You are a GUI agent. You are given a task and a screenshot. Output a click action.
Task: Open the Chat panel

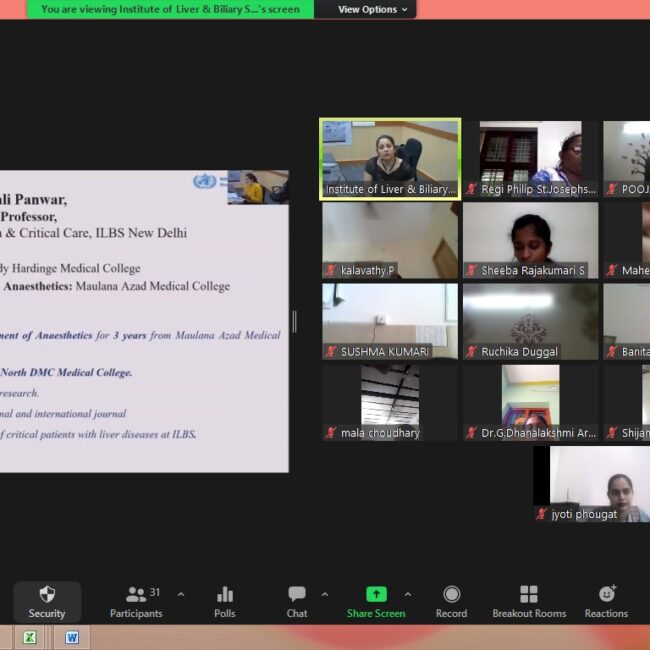(297, 602)
